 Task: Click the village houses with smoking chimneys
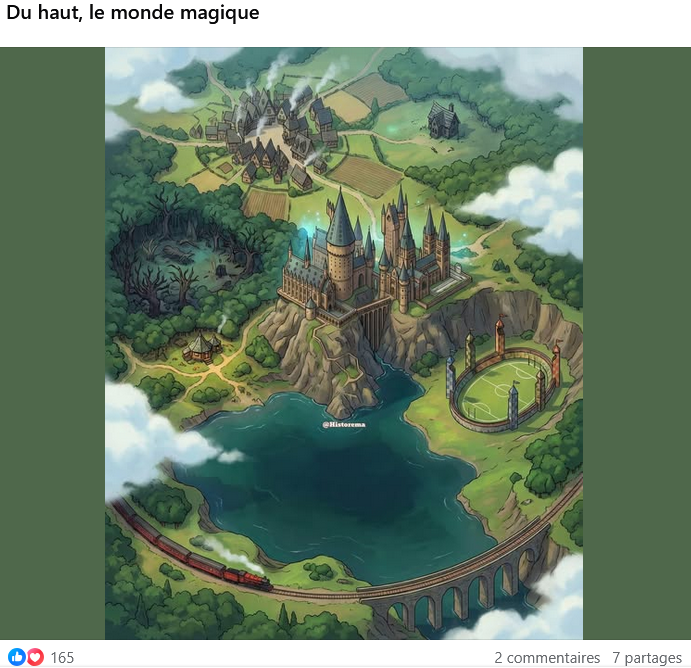(273, 132)
